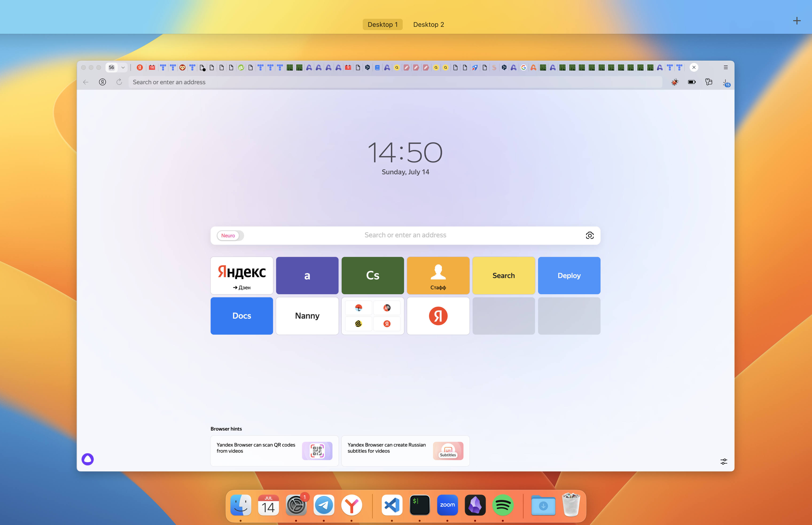Open the 56 tabs counter
Screen dimensions: 812x525
coord(111,67)
